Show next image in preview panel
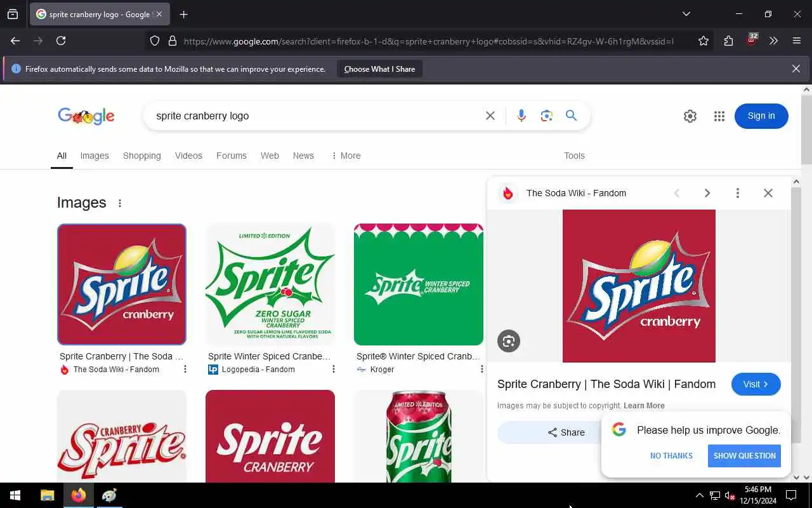 [x=707, y=193]
